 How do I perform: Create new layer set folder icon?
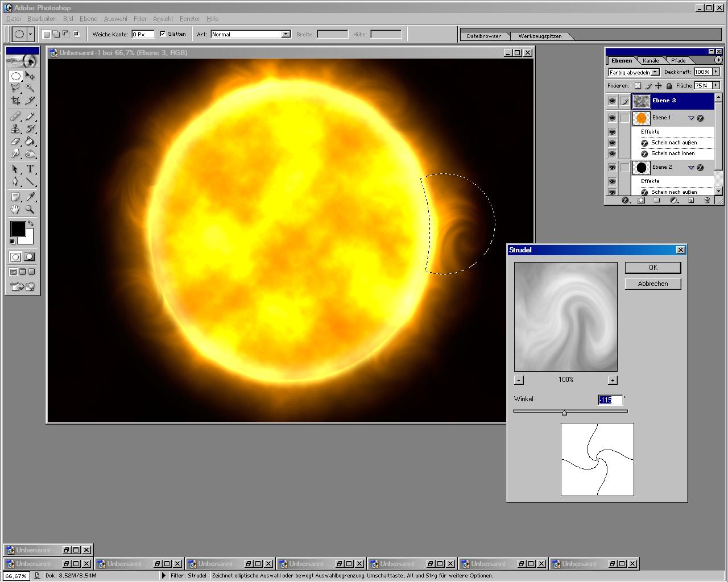(x=657, y=200)
